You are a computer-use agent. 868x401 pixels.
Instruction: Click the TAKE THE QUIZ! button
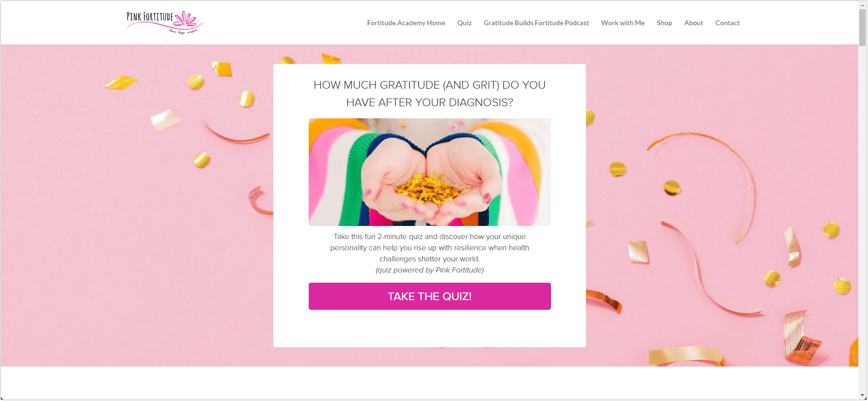click(429, 296)
